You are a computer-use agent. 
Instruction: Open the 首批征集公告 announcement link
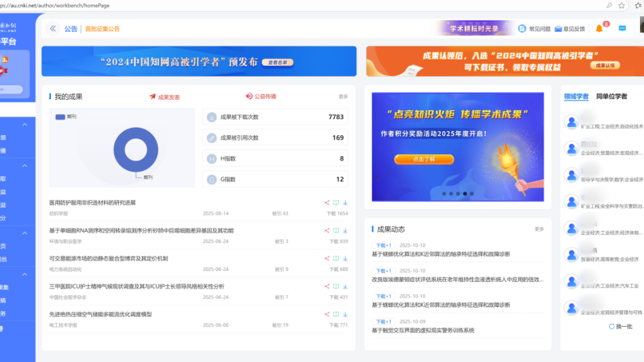[x=103, y=29]
